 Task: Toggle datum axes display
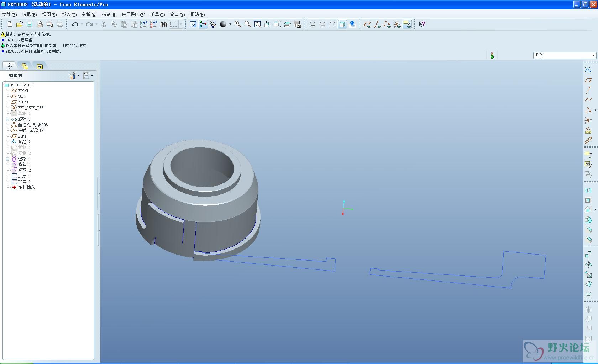[x=377, y=24]
